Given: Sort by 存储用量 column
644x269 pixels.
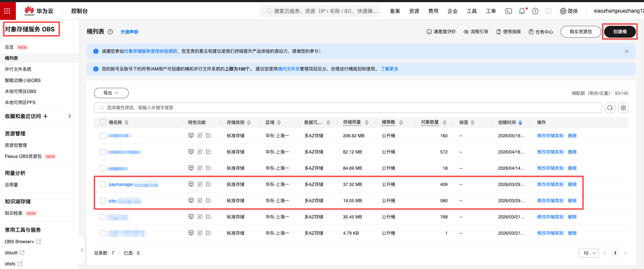Looking at the screenshot, I should tap(367, 123).
